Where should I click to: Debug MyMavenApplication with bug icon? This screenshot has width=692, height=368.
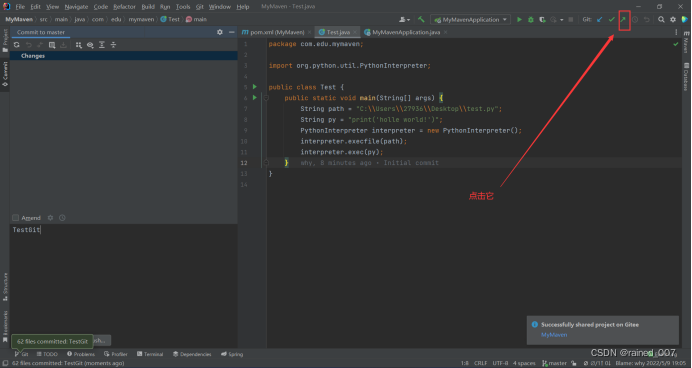point(531,19)
